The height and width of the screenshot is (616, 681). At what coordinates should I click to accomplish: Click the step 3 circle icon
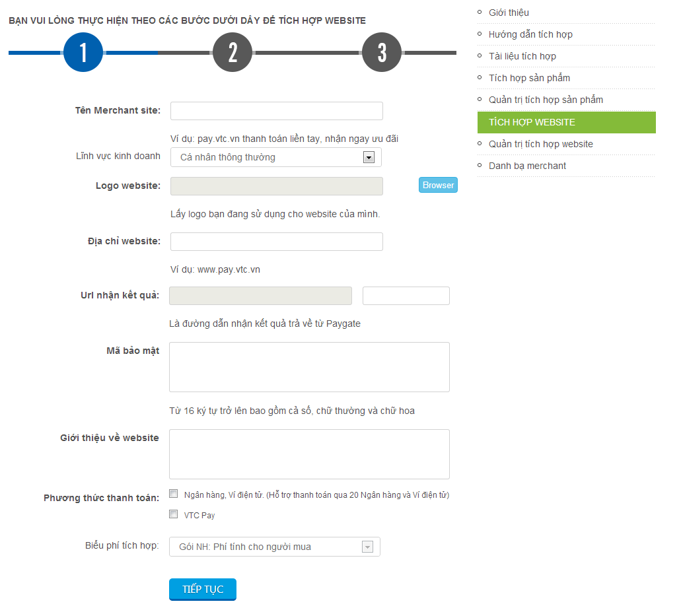coord(382,52)
